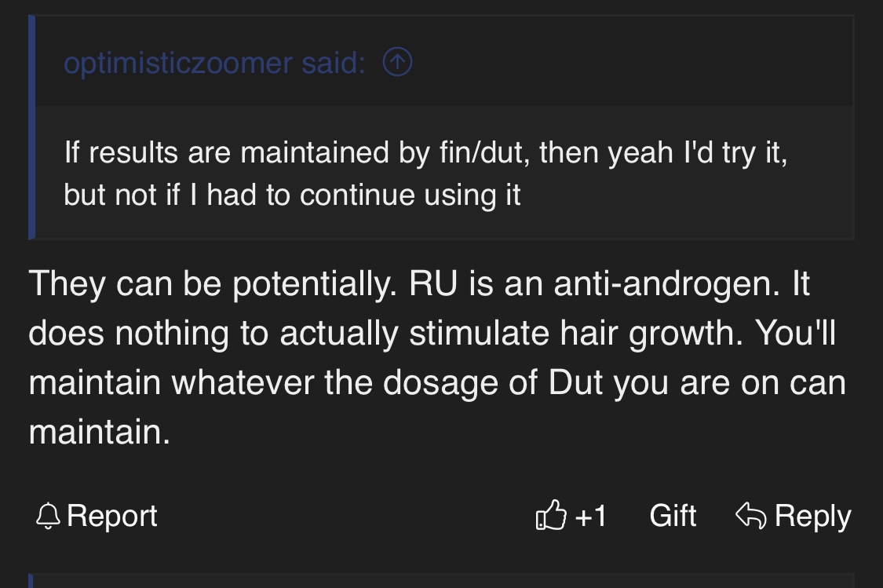Viewport: 883px width, 588px height.
Task: Click the username optimisticzoomer in quote header
Action: point(178,62)
